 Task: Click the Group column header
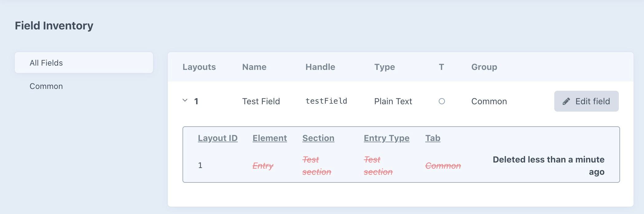[x=484, y=67]
